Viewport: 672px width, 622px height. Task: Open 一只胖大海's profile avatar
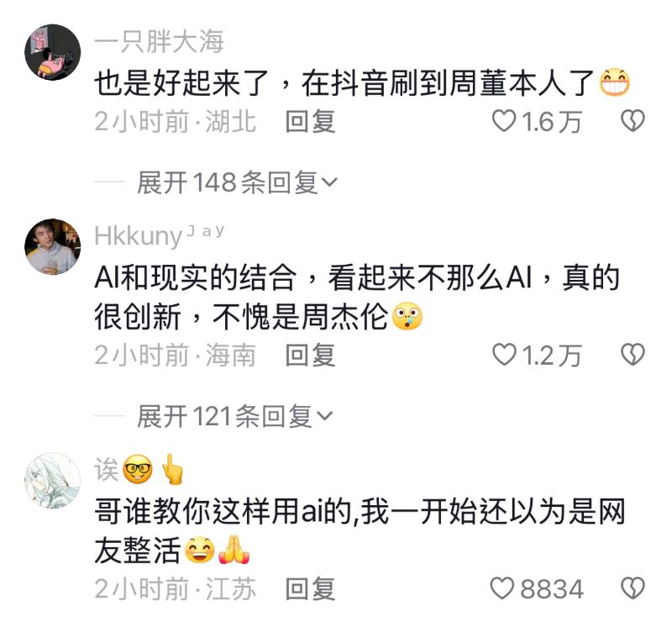point(53,52)
